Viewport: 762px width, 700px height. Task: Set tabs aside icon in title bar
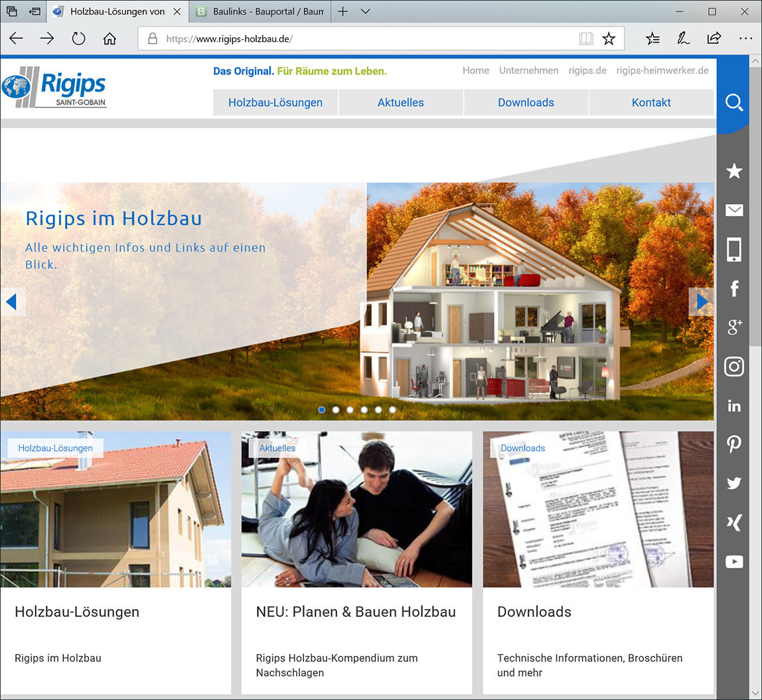35,11
